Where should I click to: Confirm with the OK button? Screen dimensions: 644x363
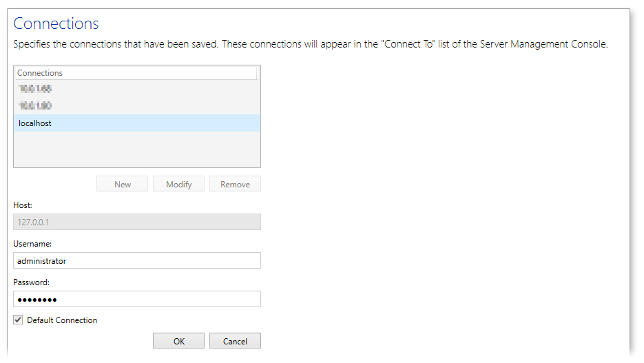(x=179, y=341)
